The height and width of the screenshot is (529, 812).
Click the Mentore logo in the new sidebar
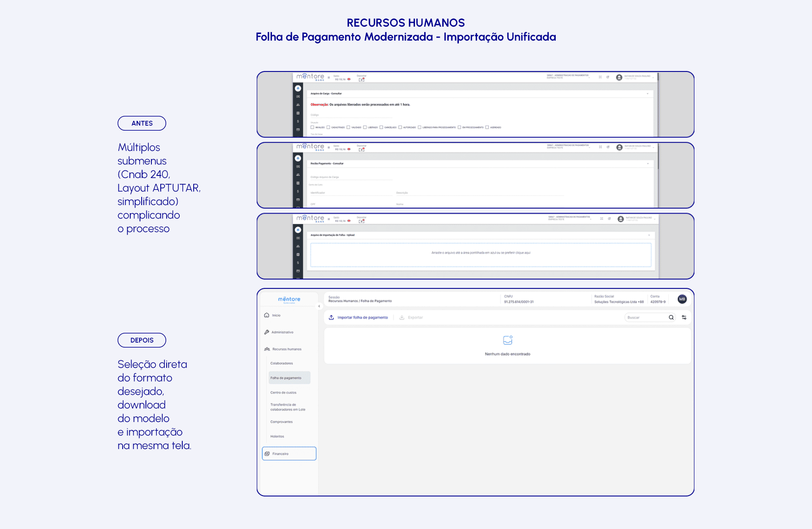289,299
